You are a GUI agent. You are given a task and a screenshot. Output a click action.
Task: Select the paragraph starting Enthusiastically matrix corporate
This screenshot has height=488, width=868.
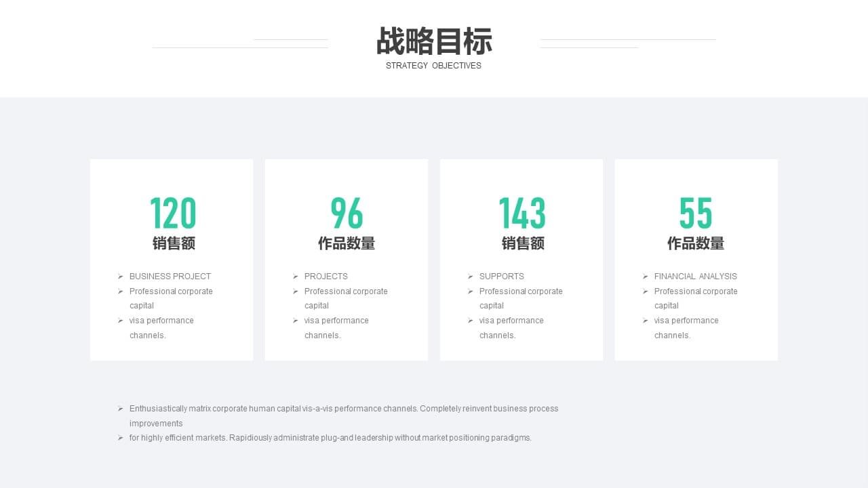[x=344, y=416]
